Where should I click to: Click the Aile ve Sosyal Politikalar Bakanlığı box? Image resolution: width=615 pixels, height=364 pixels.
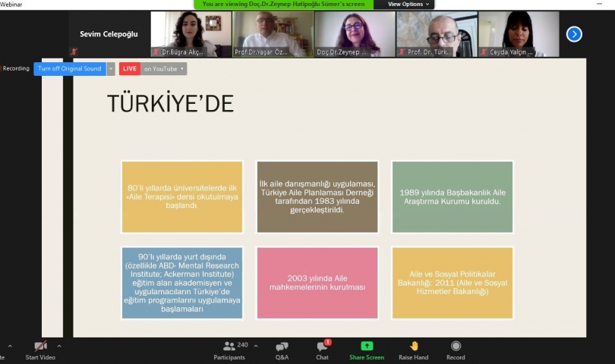453,283
